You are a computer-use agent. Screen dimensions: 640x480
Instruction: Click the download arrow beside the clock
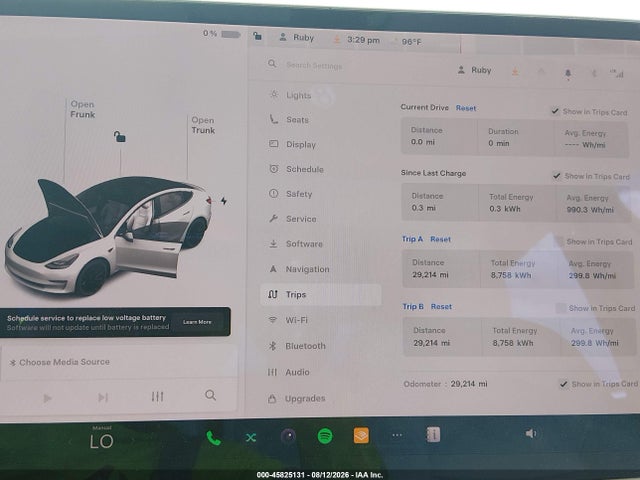[x=337, y=40]
